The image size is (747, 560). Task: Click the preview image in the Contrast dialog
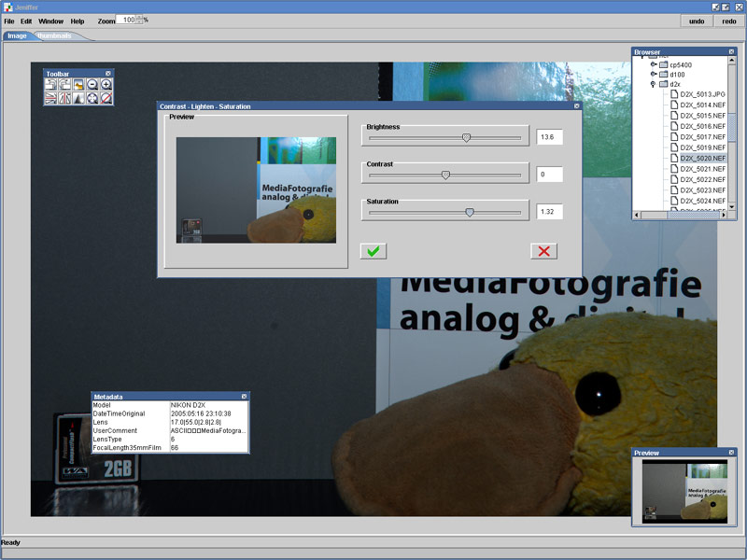[256, 190]
